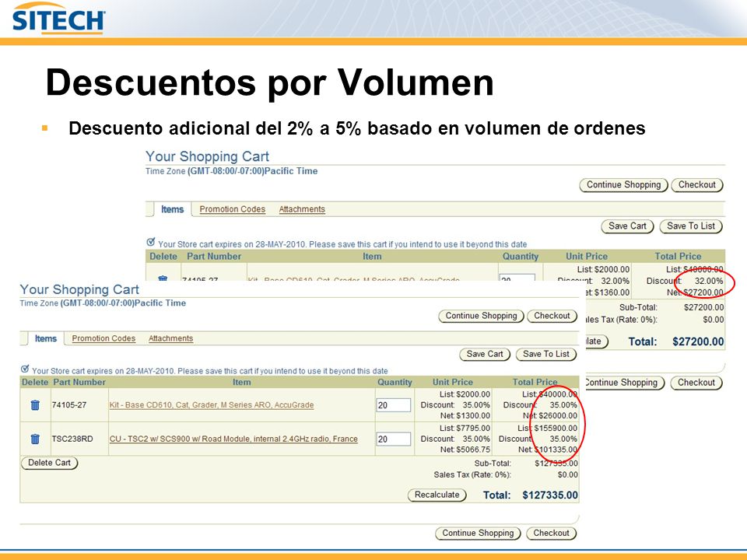Screen dimensions: 747x560
Task: Click quantity field in back cart
Action: [517, 278]
